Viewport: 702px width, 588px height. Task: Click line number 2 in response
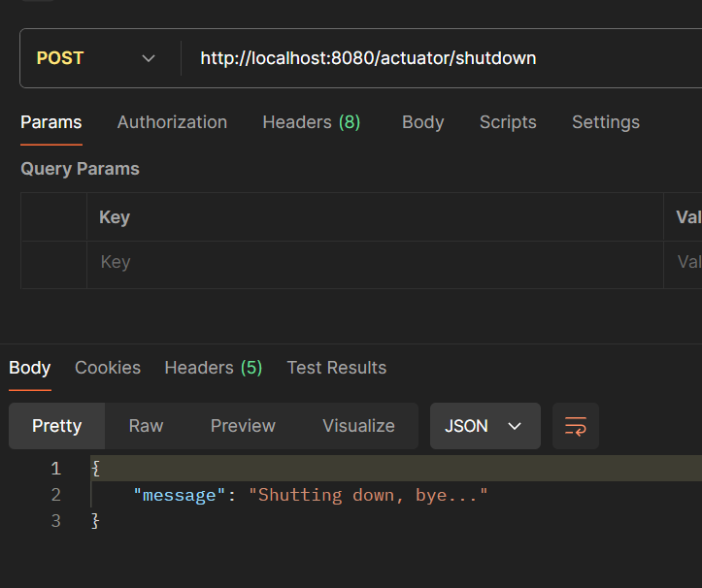[x=56, y=495]
